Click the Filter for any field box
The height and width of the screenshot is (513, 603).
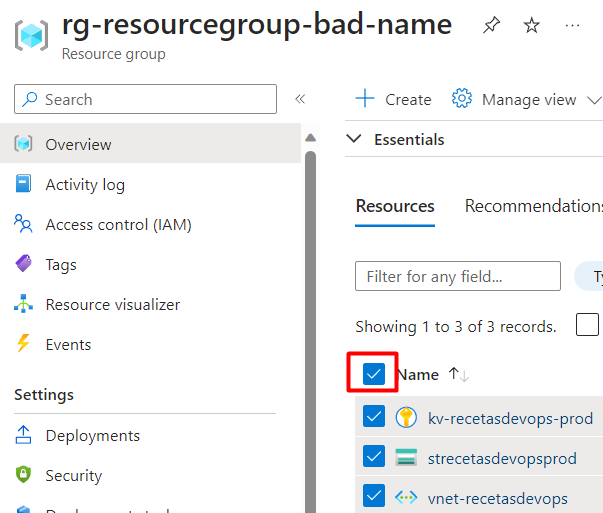pos(458,276)
